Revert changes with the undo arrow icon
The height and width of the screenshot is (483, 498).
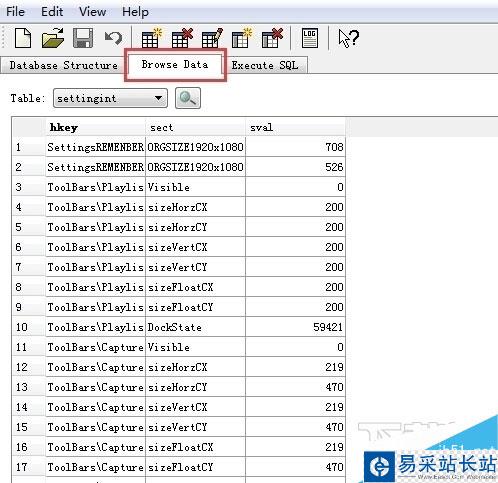113,38
